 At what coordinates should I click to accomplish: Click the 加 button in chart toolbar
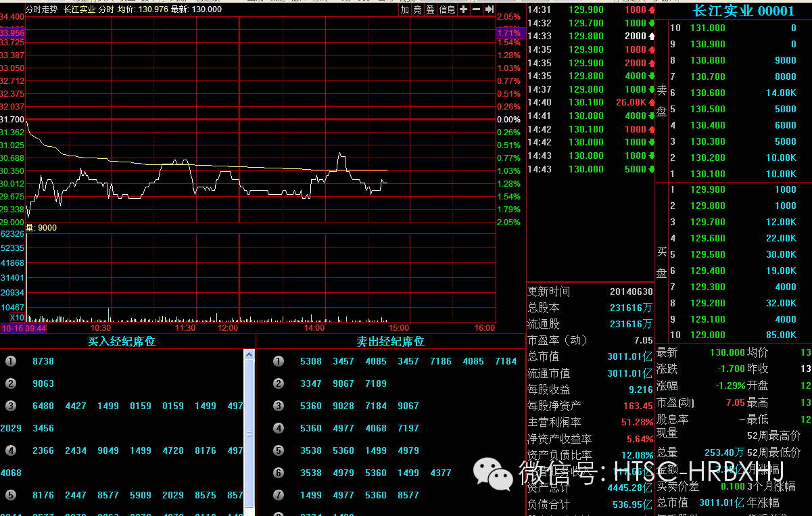pyautogui.click(x=405, y=9)
